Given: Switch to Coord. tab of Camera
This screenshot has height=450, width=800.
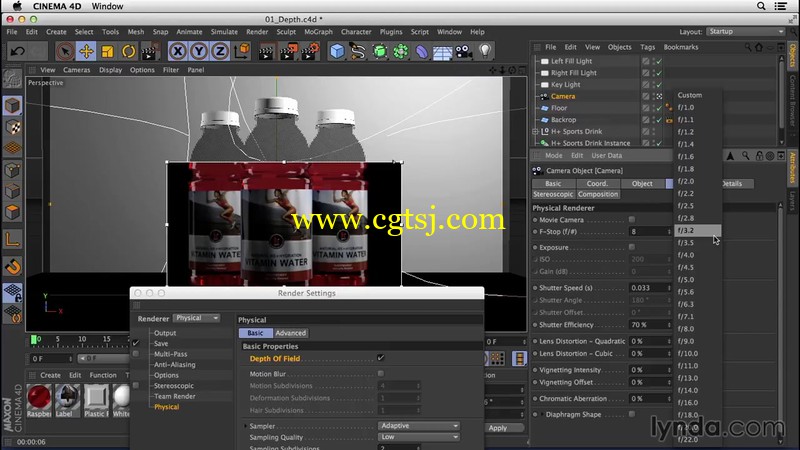Looking at the screenshot, I should click(x=597, y=183).
